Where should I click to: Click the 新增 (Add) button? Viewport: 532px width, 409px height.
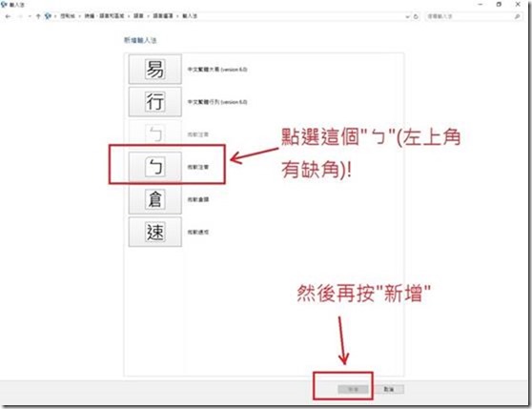click(x=353, y=389)
